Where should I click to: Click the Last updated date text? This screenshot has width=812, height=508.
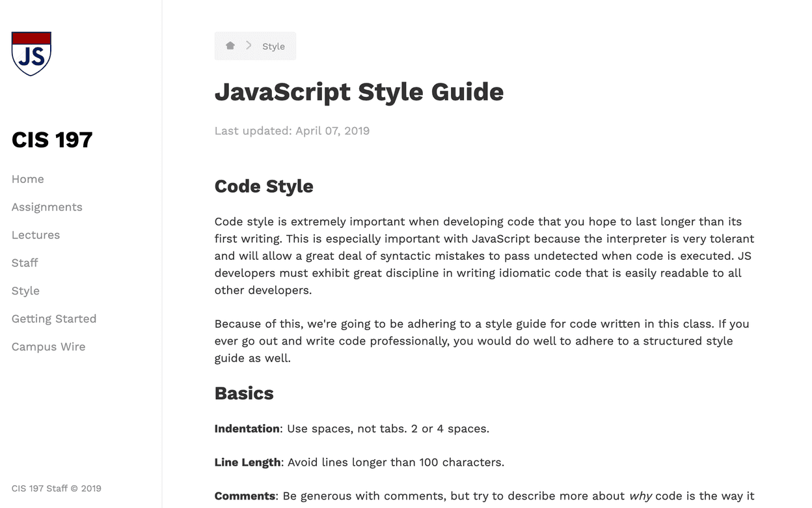click(x=292, y=131)
